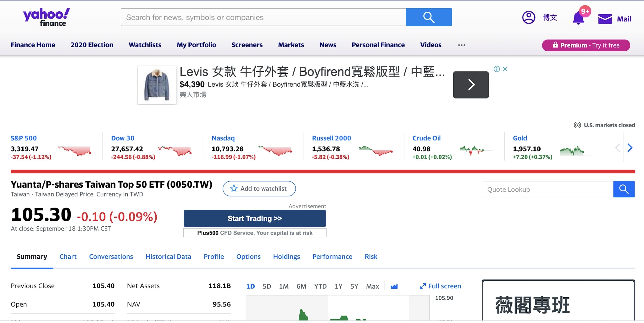Toggle the chart type area icon

click(394, 286)
